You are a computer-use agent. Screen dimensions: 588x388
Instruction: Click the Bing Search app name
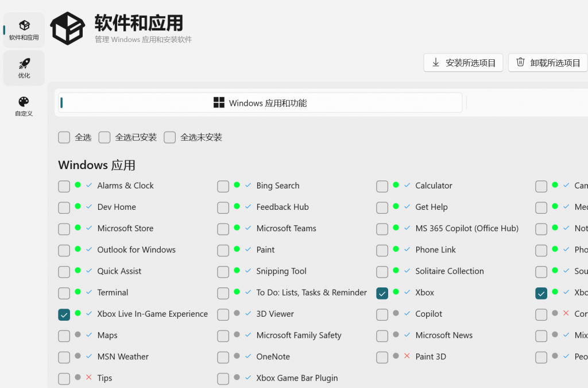(278, 186)
